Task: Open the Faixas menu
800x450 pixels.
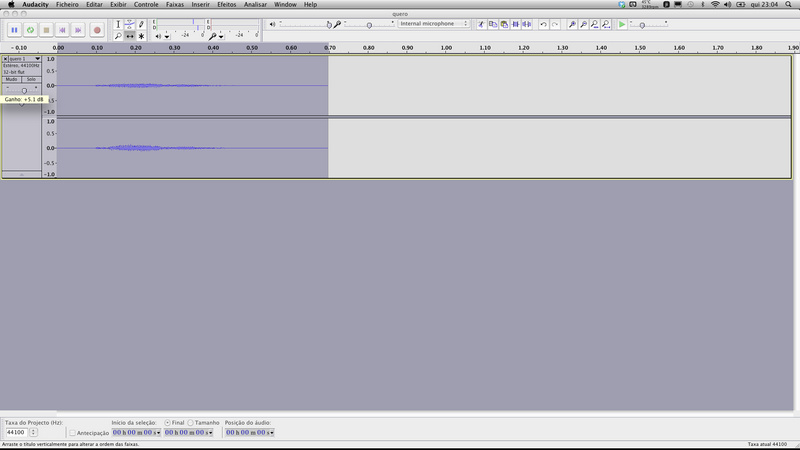Action: 175,4
